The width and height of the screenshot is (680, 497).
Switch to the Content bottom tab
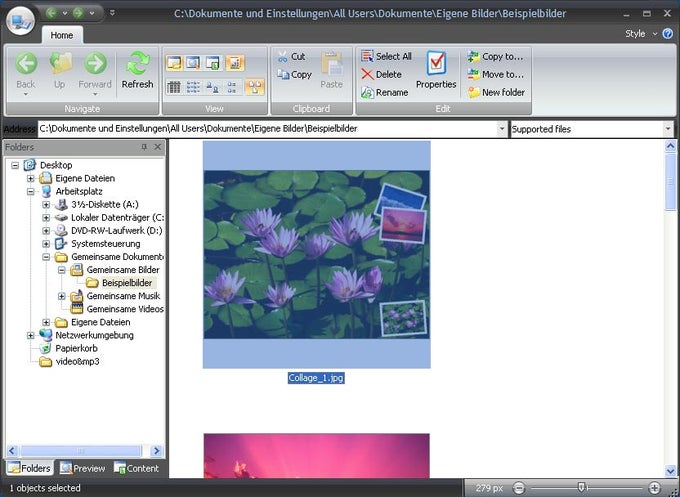136,468
